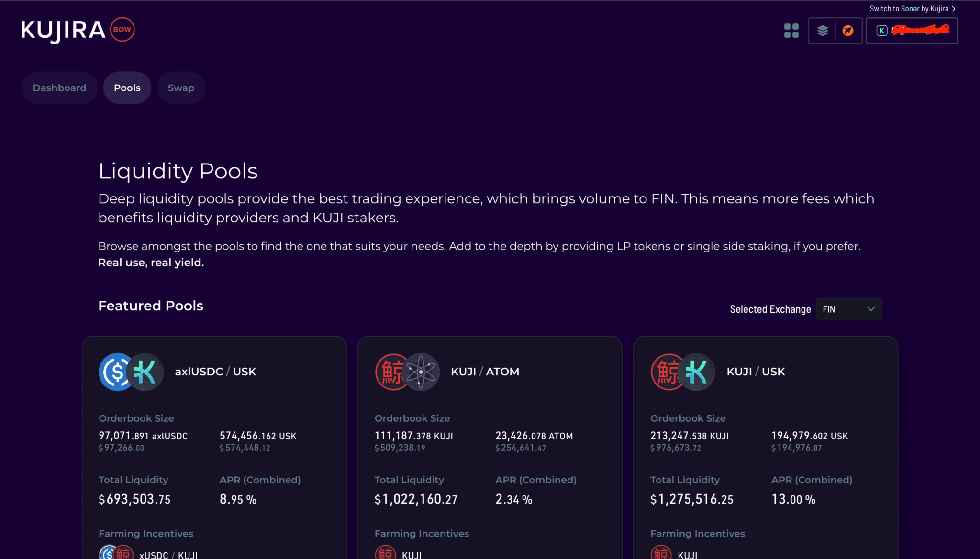This screenshot has height=559, width=980.
Task: Click the 8.95 % APR value
Action: pos(238,499)
